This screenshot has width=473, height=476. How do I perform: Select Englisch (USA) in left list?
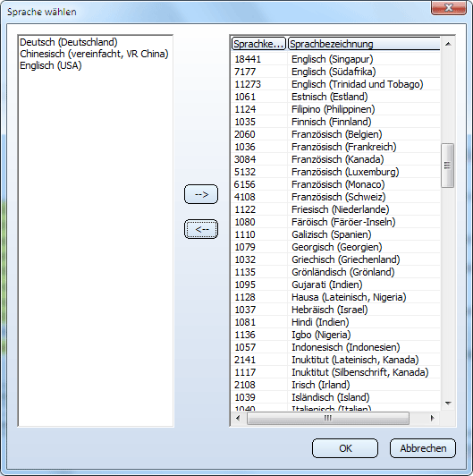click(x=51, y=65)
